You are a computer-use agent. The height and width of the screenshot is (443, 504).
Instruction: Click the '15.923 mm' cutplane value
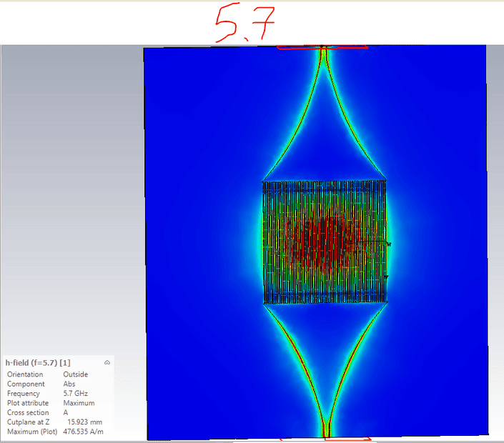point(84,422)
